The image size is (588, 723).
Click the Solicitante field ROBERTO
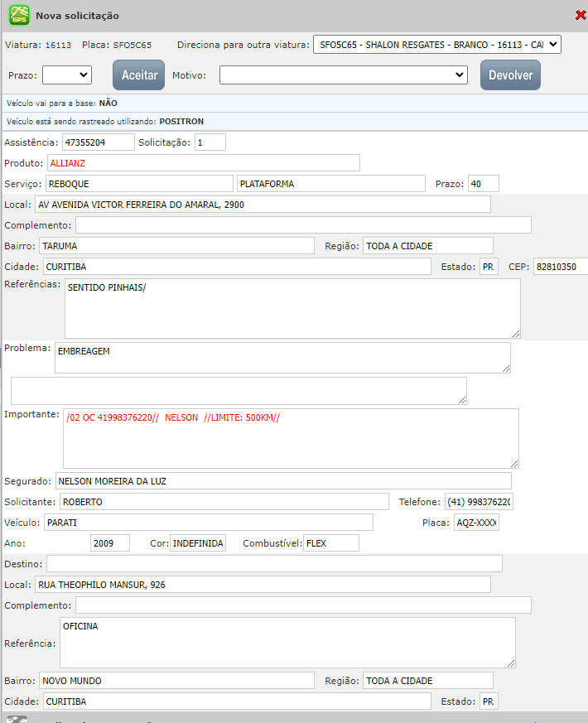(x=224, y=502)
